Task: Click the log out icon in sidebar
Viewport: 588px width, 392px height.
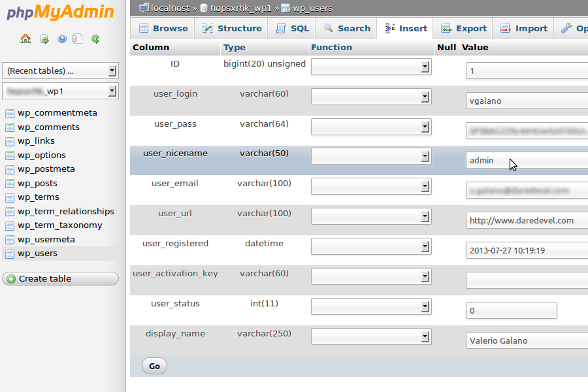Action: [44, 39]
